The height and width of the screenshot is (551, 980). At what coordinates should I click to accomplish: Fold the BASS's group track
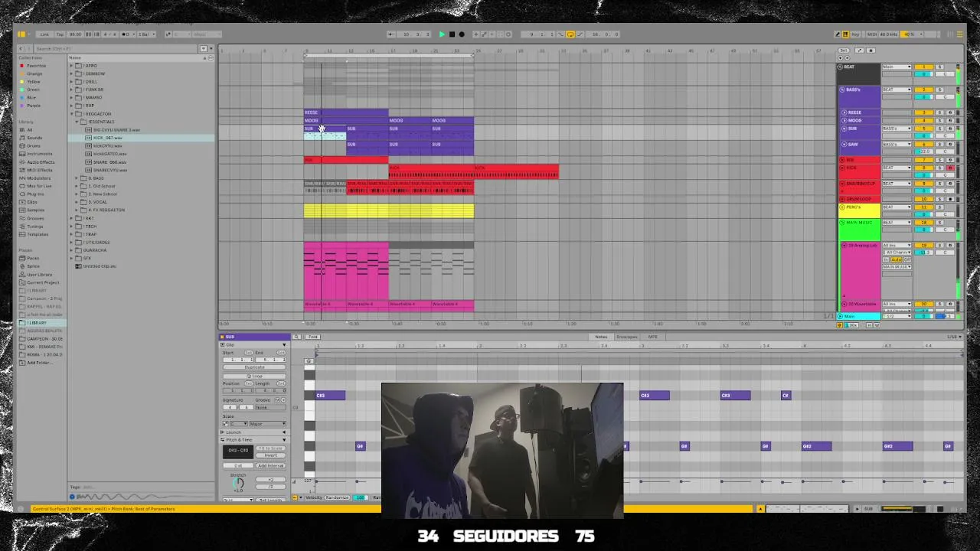pyautogui.click(x=841, y=90)
